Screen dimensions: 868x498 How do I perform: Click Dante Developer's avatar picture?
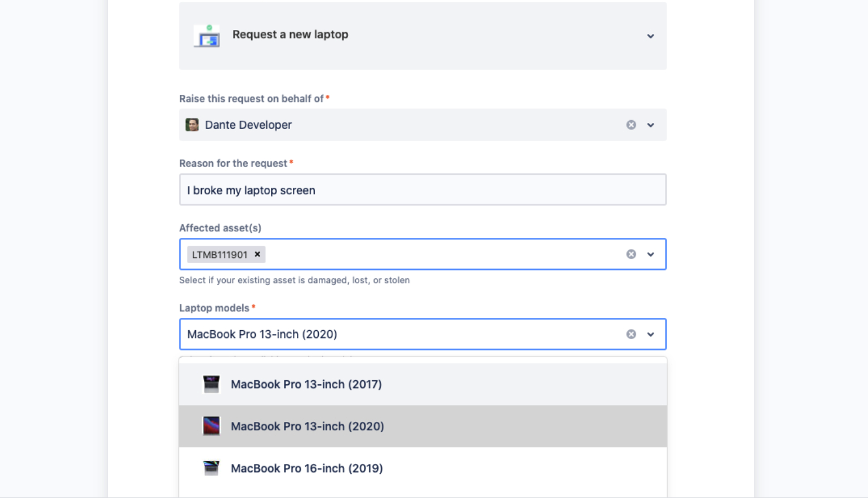pos(192,124)
